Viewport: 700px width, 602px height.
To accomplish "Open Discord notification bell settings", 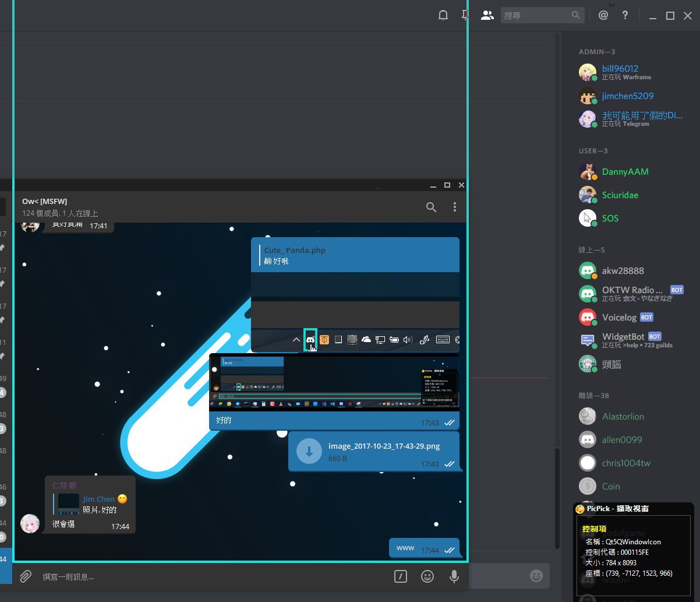I will coord(443,16).
